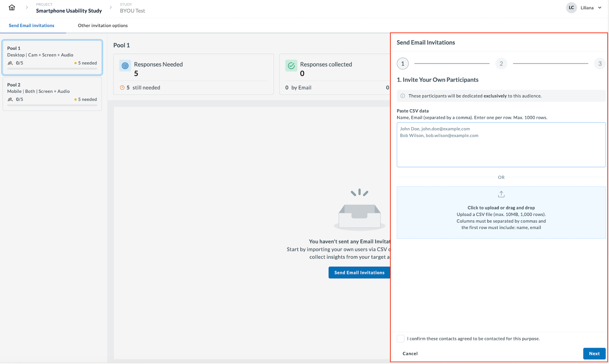The image size is (609, 364).
Task: Expand the Liliana account dropdown chevron
Action: (600, 8)
